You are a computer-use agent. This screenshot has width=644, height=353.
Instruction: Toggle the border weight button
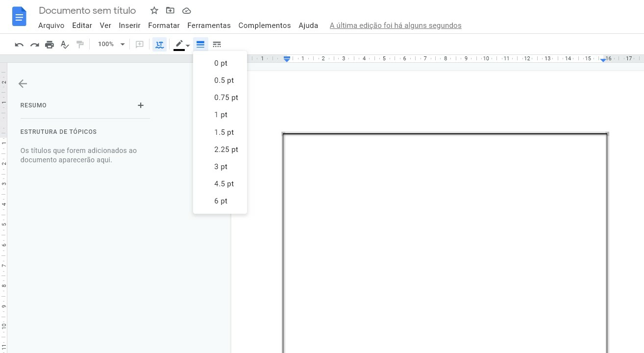click(x=200, y=45)
